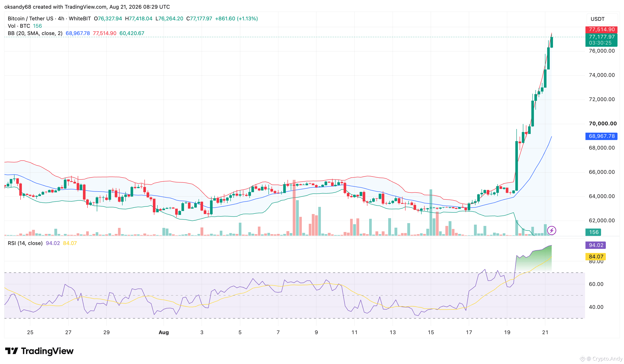
Task: Click the volume value 156 in the Vol legend
Action: 37,26
